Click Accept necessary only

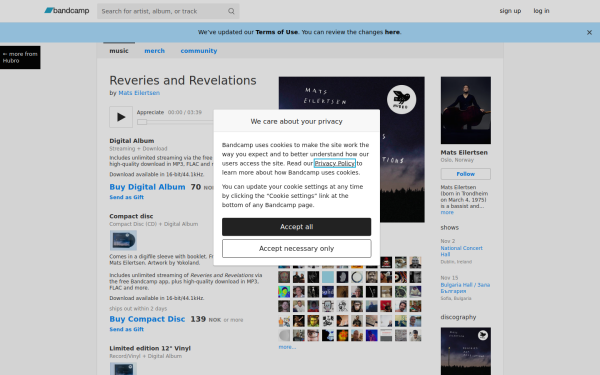[x=297, y=249]
